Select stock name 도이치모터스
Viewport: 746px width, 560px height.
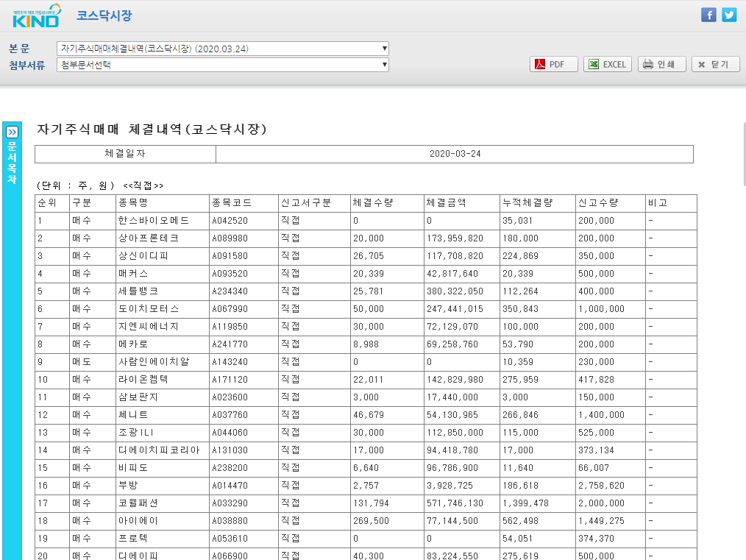[x=149, y=309]
